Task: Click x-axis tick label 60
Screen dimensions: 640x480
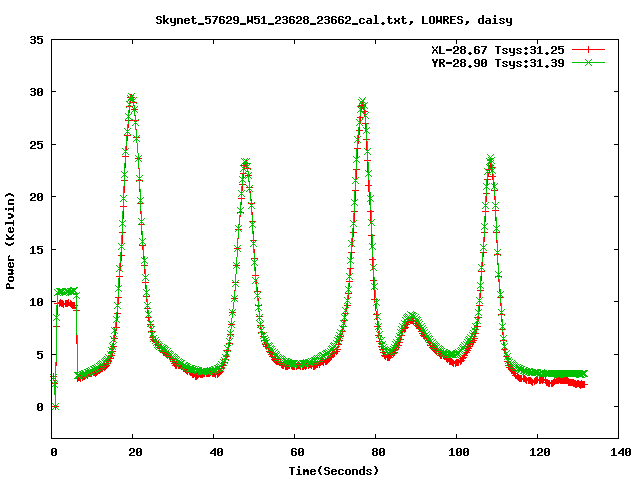Action: tap(297, 452)
